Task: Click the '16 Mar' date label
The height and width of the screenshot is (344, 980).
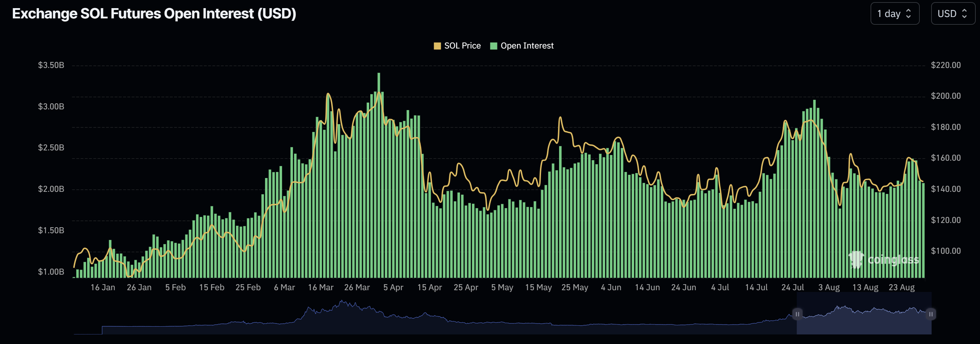Action: [321, 287]
